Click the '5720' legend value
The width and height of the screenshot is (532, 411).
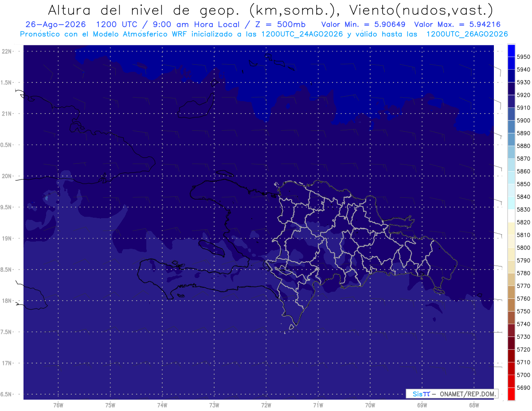[524, 349]
